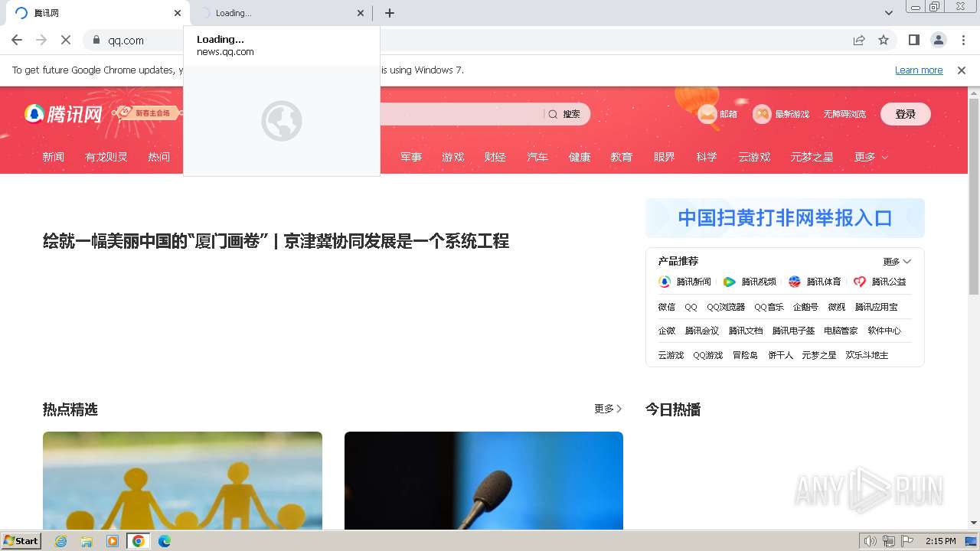Click the 腾讯文档 link
980x551 pixels.
click(x=746, y=331)
